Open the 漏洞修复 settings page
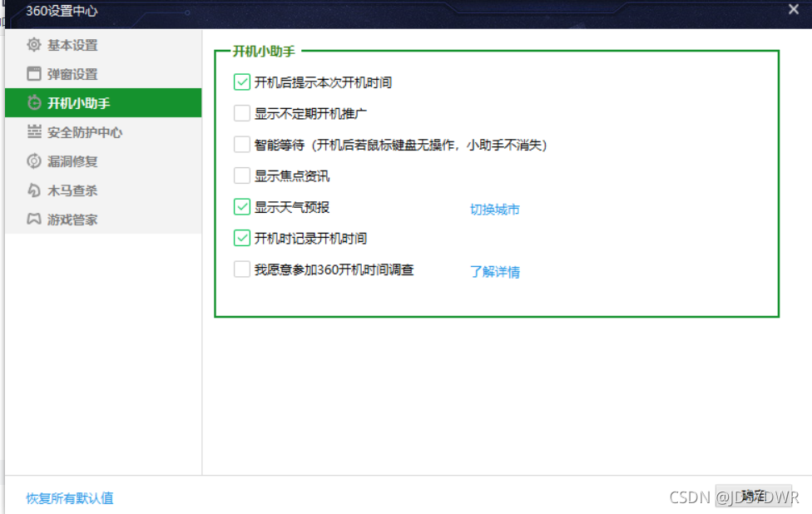Screen dimensions: 812x514 coord(103,161)
